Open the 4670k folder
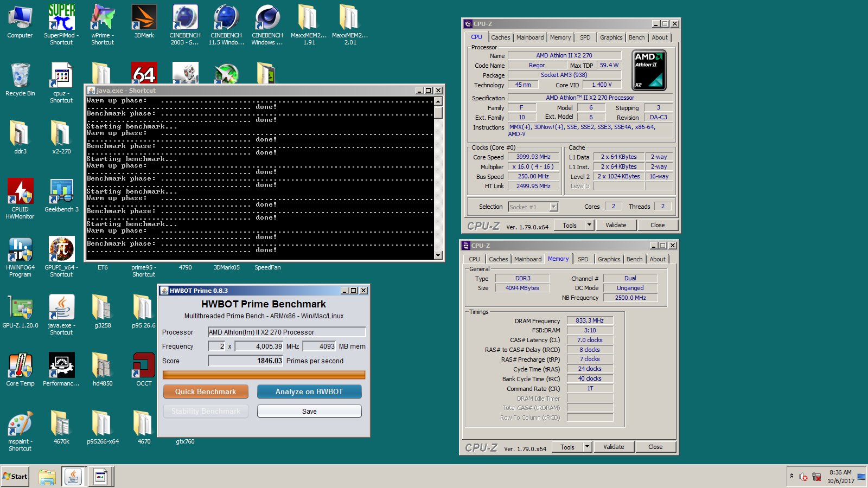 point(61,427)
